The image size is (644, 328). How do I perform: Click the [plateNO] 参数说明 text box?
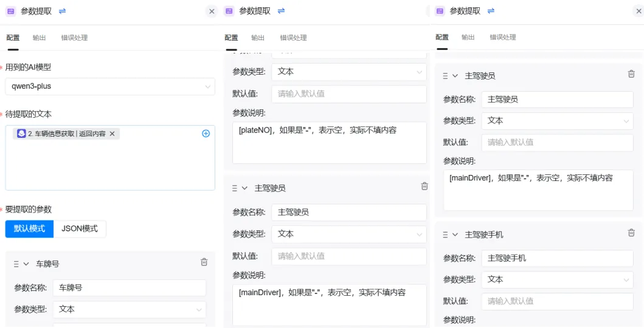(330, 143)
